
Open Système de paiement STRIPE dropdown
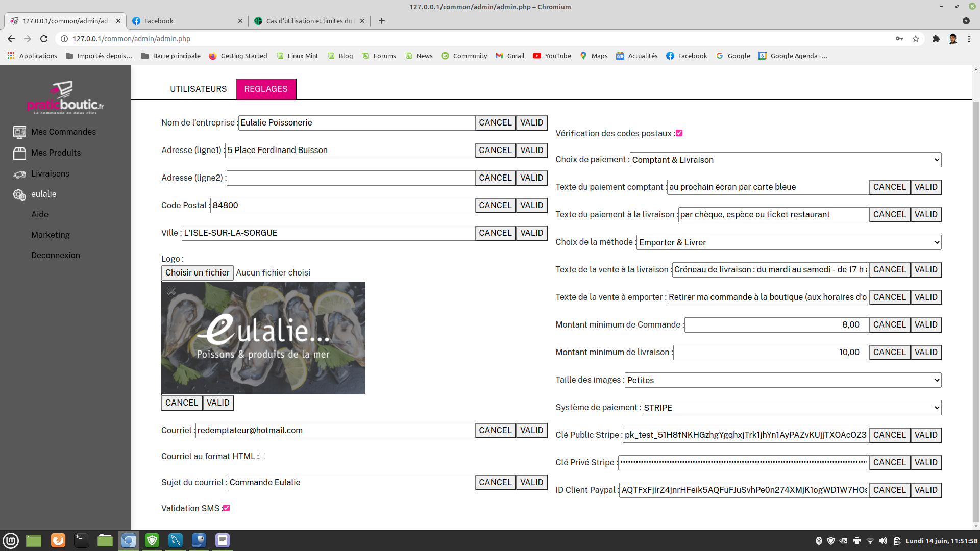[791, 408]
